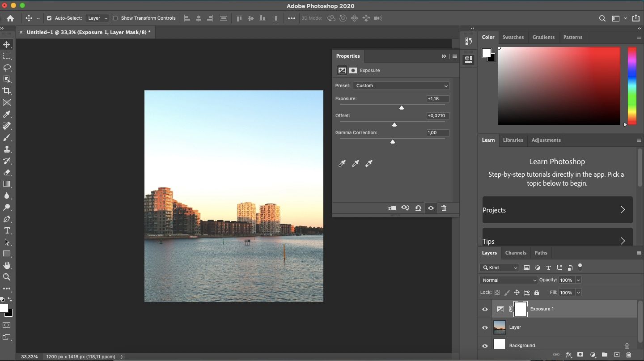644x361 pixels.
Task: Toggle visibility of the Exposure 1 adjustment layer
Action: 485,309
